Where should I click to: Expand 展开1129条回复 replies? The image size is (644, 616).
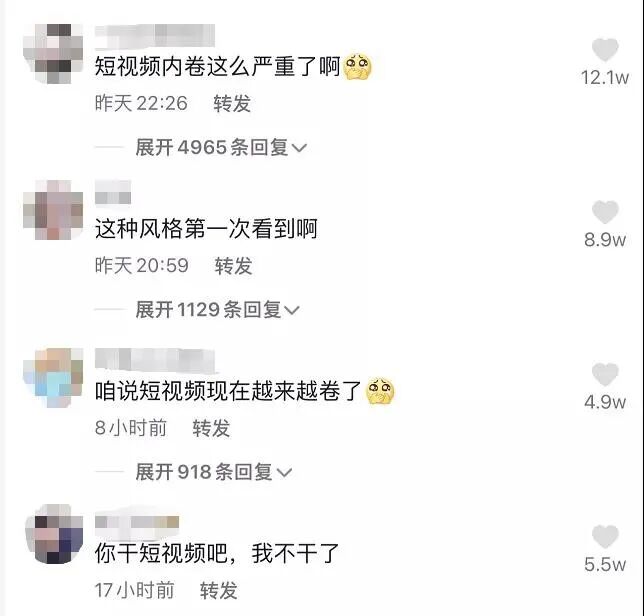tap(217, 310)
